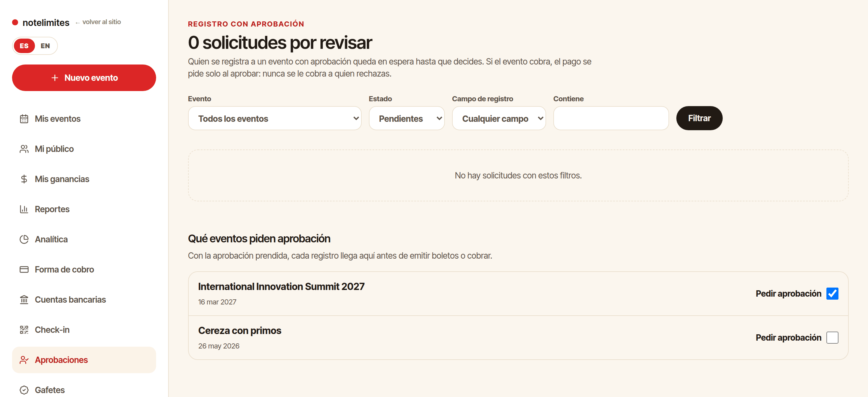
Task: Open Mis ganancias page
Action: (x=84, y=179)
